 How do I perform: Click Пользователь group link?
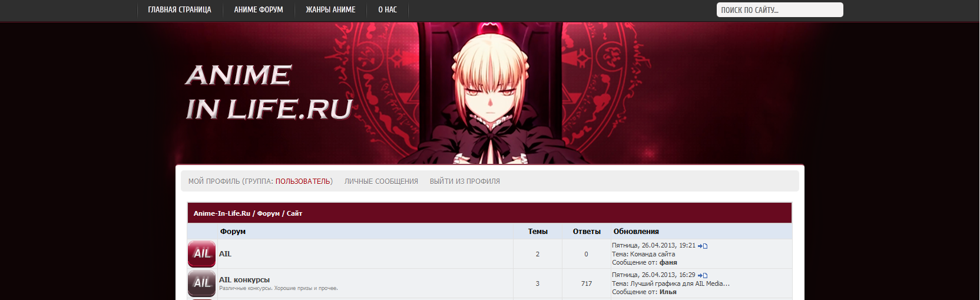click(303, 182)
